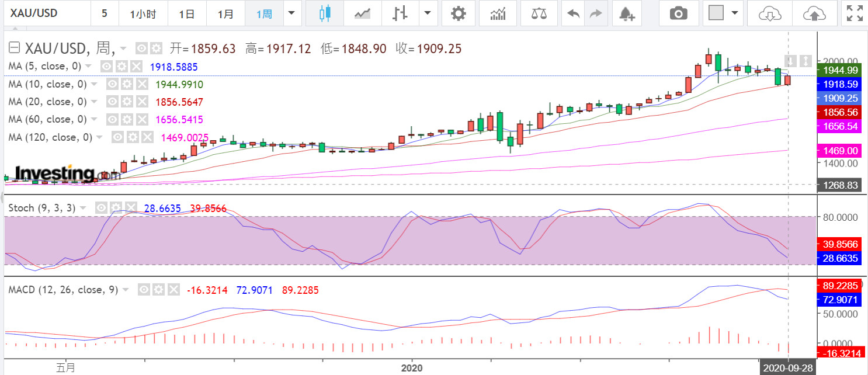Collapse the XAU/USD legend box

pyautogui.click(x=15, y=48)
